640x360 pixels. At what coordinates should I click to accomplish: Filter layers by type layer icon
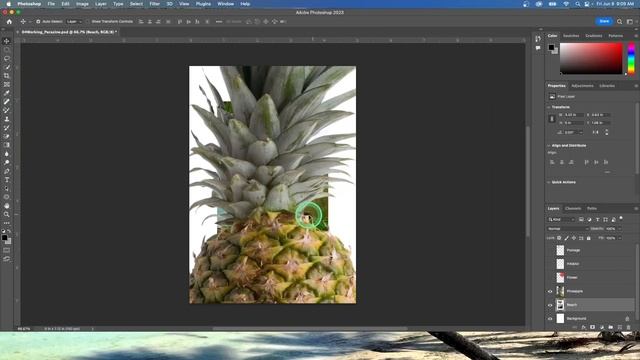(598, 220)
